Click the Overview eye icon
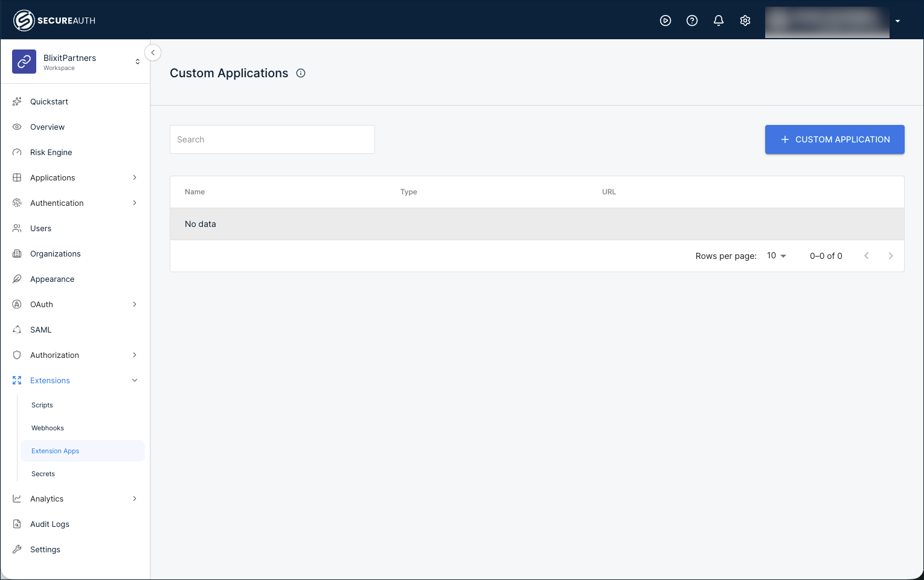Screen dimensions: 924x580 coord(17,127)
